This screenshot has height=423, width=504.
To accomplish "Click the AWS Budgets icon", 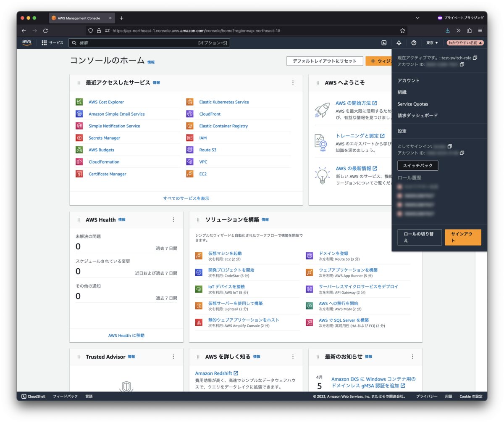I will click(x=79, y=150).
